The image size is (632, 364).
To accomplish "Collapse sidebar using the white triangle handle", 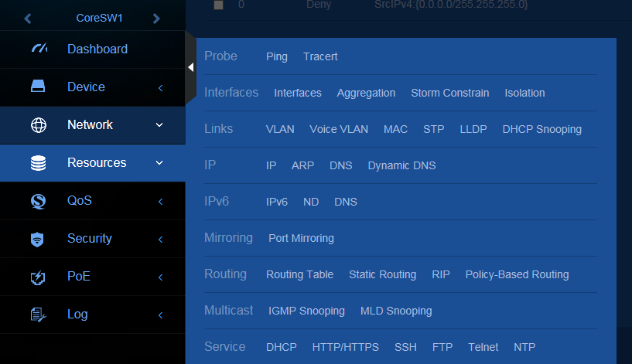I will 190,67.
